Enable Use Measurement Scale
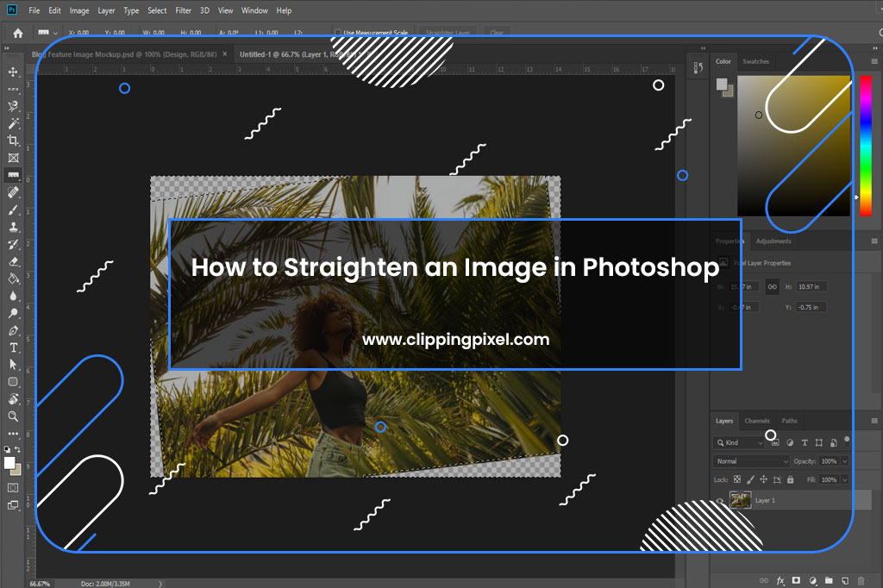883x588 pixels. tap(337, 32)
